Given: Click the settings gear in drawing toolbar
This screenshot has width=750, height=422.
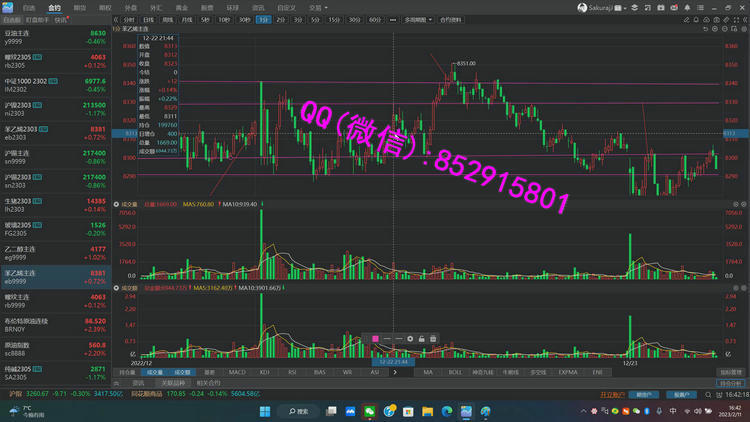Looking at the screenshot, I should 410,339.
